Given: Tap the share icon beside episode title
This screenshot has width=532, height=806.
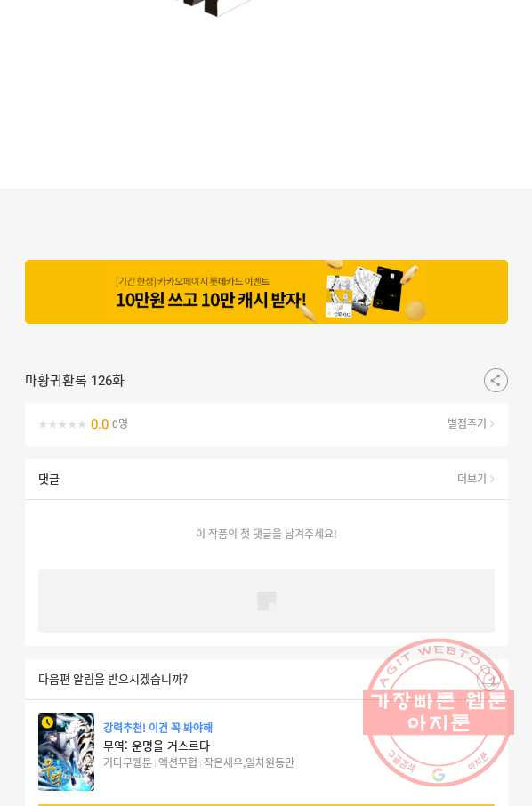Looking at the screenshot, I should (496, 381).
